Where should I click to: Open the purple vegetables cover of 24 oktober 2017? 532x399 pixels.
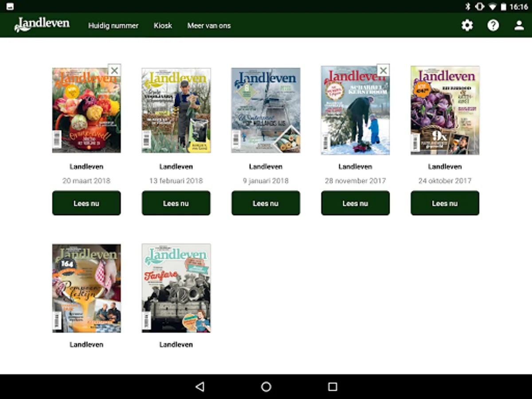[445, 110]
